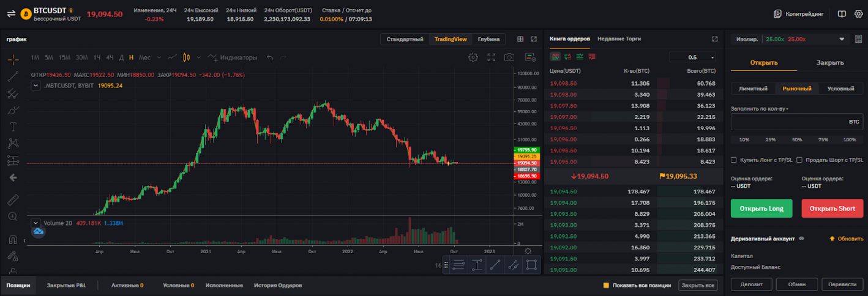Collapse the Volume 20 indicator chevron
868x296 pixels.
tap(36, 223)
